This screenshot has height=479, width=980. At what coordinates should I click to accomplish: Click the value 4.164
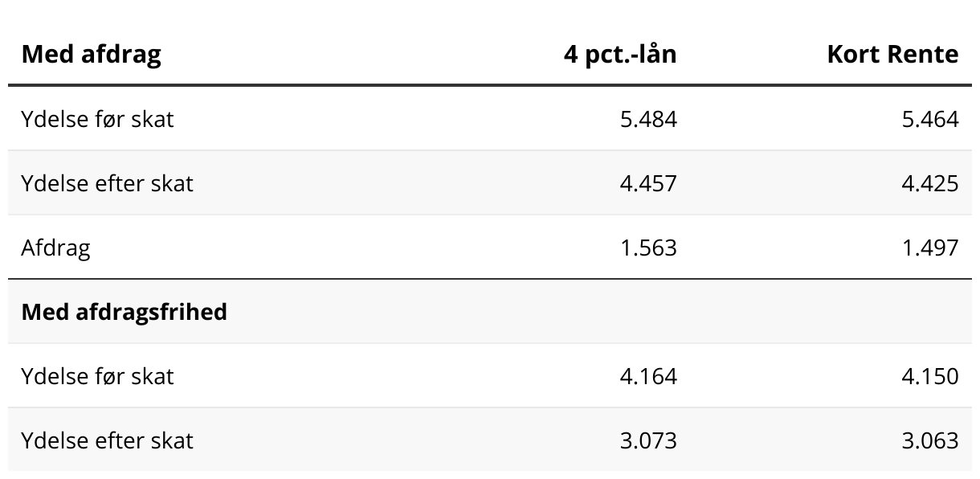coord(648,376)
